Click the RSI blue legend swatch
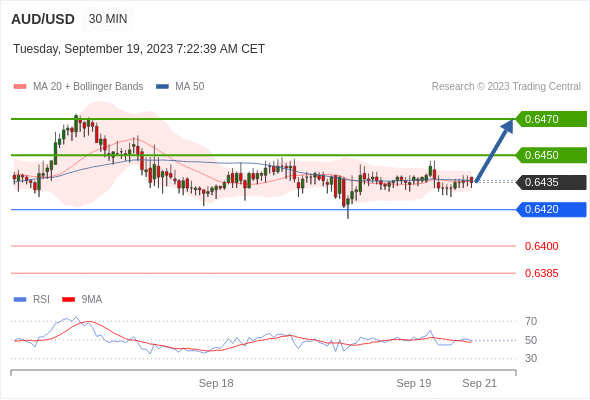Viewport: 590px width, 400px height. (20, 300)
